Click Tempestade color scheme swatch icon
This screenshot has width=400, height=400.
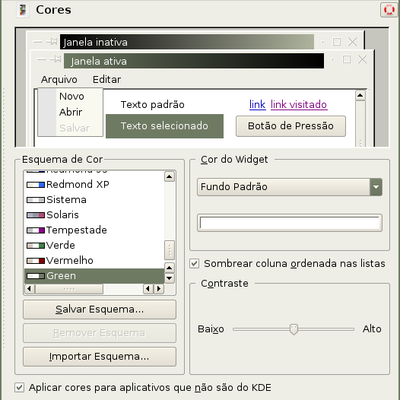coord(35,230)
